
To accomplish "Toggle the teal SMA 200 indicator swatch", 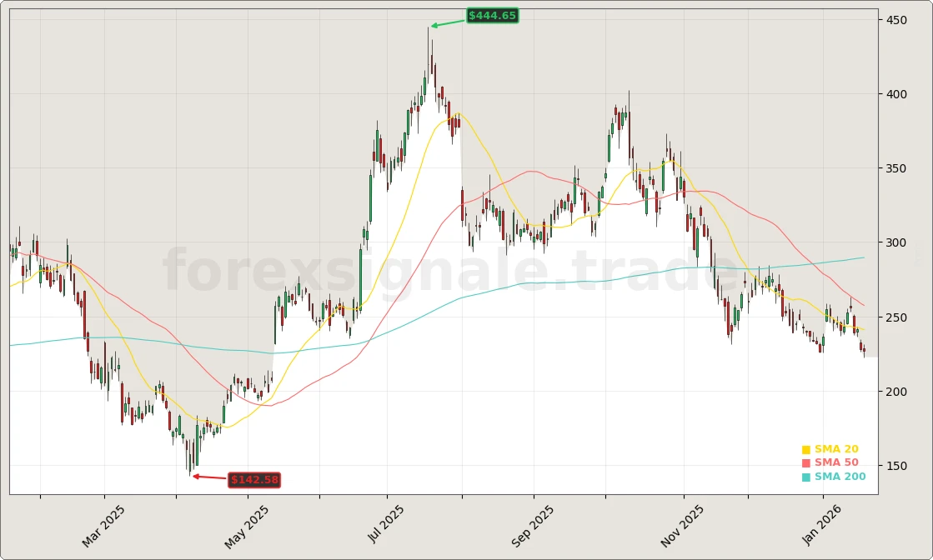I will (x=806, y=477).
